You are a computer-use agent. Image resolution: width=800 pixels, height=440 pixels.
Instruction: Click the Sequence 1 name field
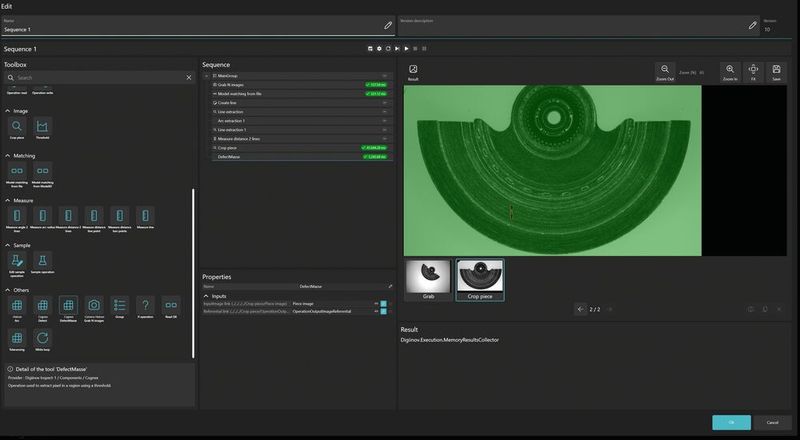[197, 26]
